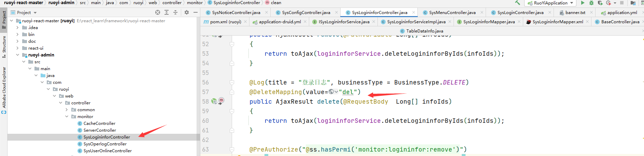Image resolution: width=644 pixels, height=156 pixels.
Task: Collapse the ruoyi-admin module
Action: tap(18, 55)
